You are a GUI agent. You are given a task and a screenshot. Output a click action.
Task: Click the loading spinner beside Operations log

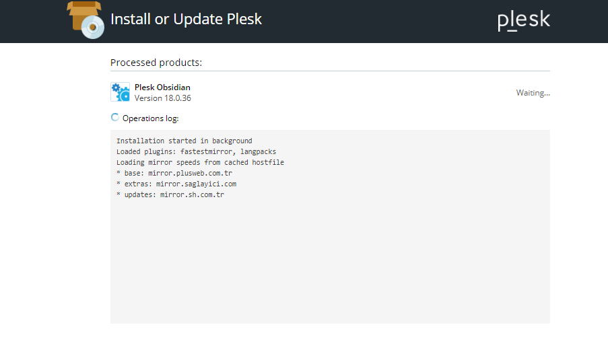(x=114, y=118)
